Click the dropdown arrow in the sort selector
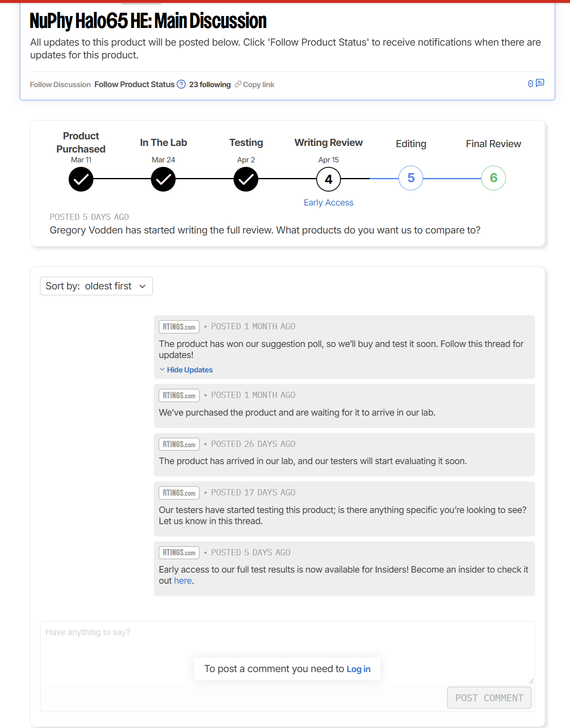The image size is (570, 728). click(x=143, y=287)
